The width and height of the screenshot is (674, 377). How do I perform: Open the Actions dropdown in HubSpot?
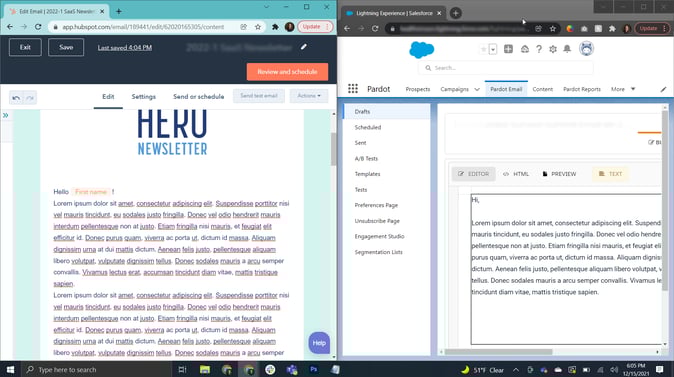click(309, 96)
